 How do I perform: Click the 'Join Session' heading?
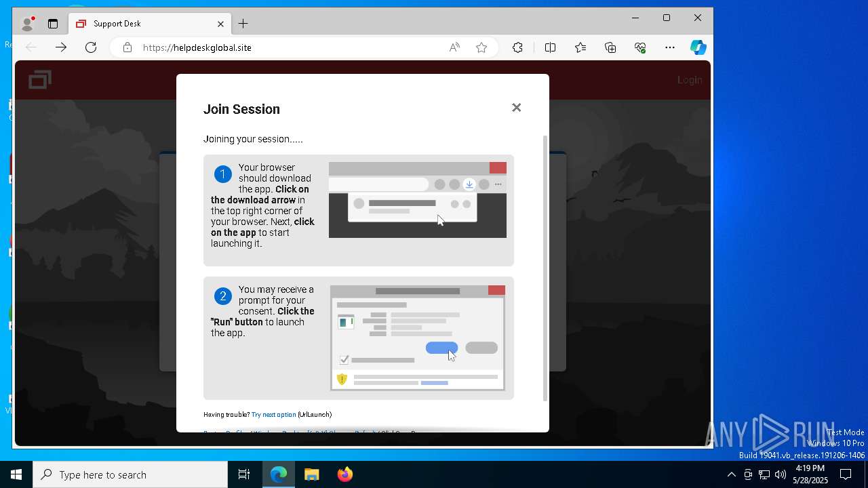(241, 109)
